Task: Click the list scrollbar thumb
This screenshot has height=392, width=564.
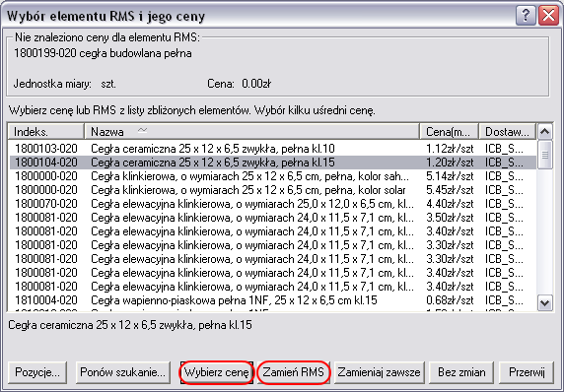Action: (x=545, y=155)
